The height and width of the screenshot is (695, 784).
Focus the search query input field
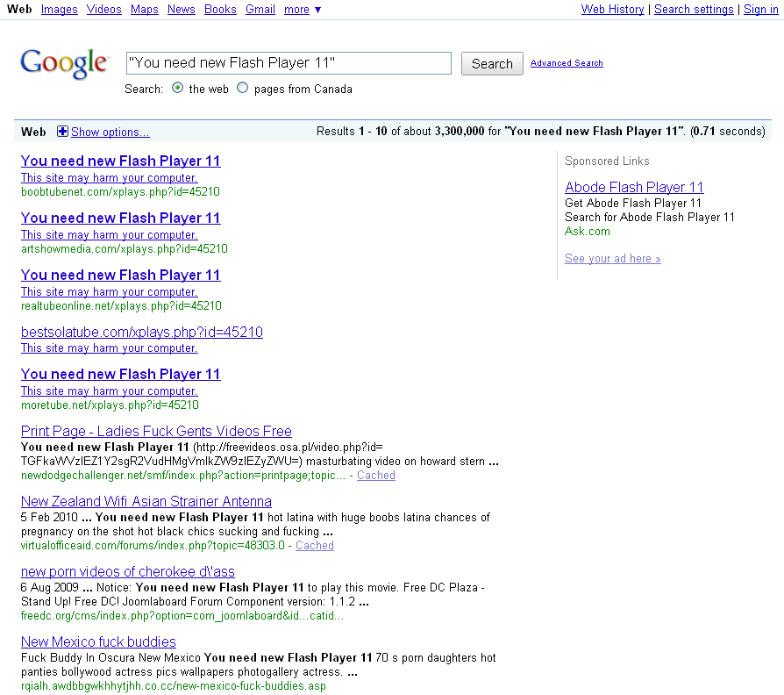click(289, 63)
